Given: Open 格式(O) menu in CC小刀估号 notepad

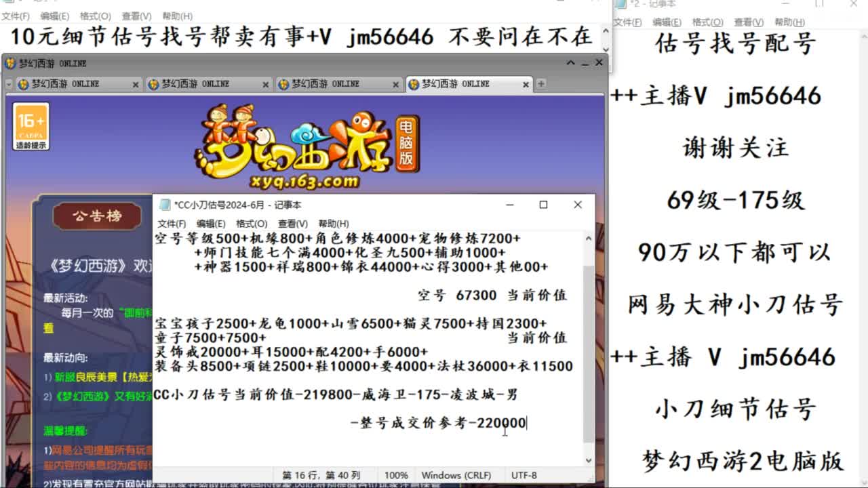Looking at the screenshot, I should click(252, 224).
